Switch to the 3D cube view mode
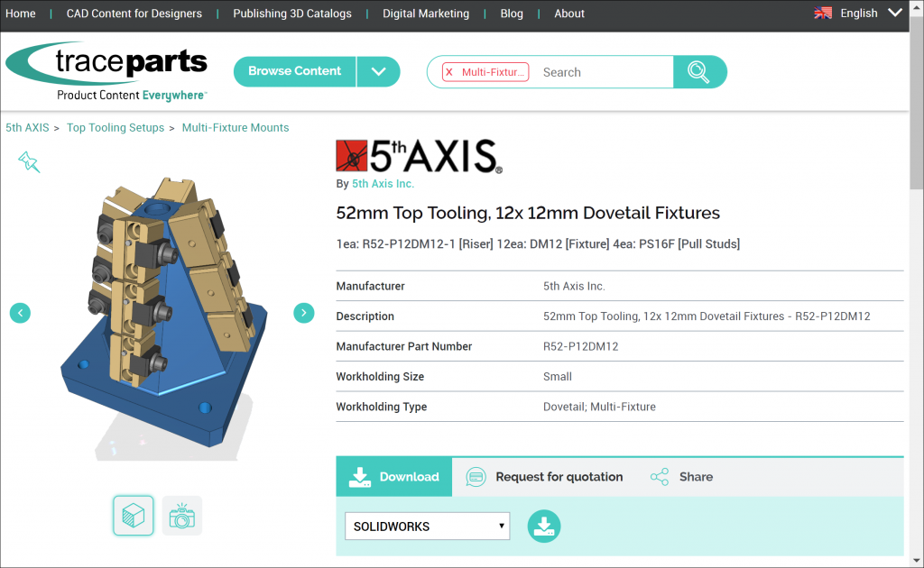The image size is (924, 568). click(x=133, y=516)
